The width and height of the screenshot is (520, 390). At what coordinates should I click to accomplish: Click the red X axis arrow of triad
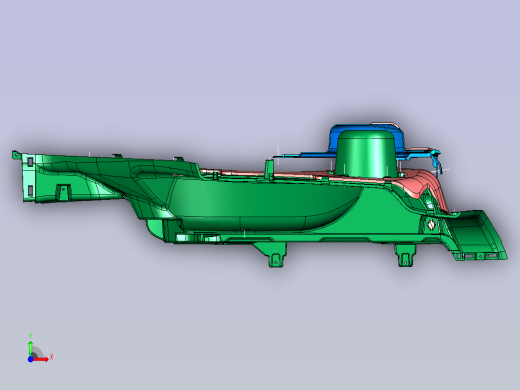pyautogui.click(x=41, y=359)
